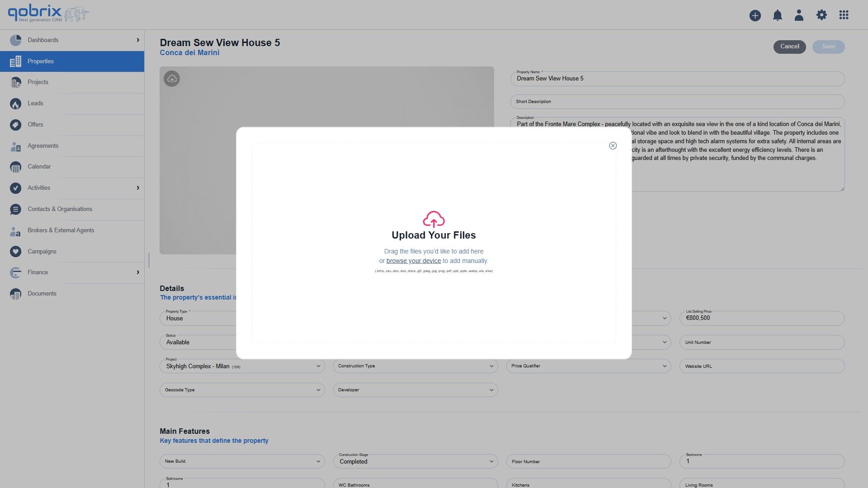Image resolution: width=868 pixels, height=488 pixels.
Task: Close the Upload Your Files dialog
Action: [x=613, y=145]
